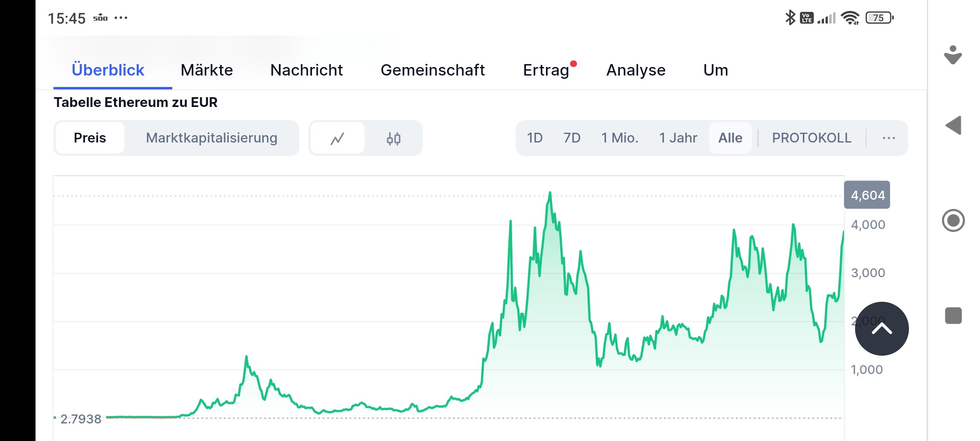Screen dimensions: 980x441
Task: Tap the battery indicator showing 75
Action: pyautogui.click(x=880, y=18)
